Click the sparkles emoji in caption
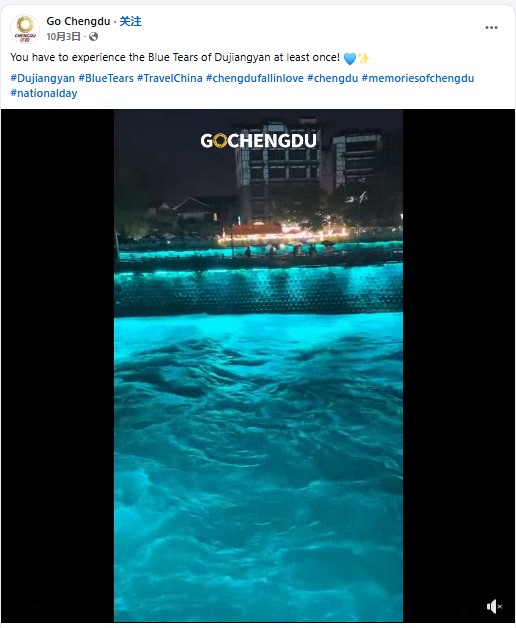Viewport: 516px width, 628px height. click(x=363, y=58)
